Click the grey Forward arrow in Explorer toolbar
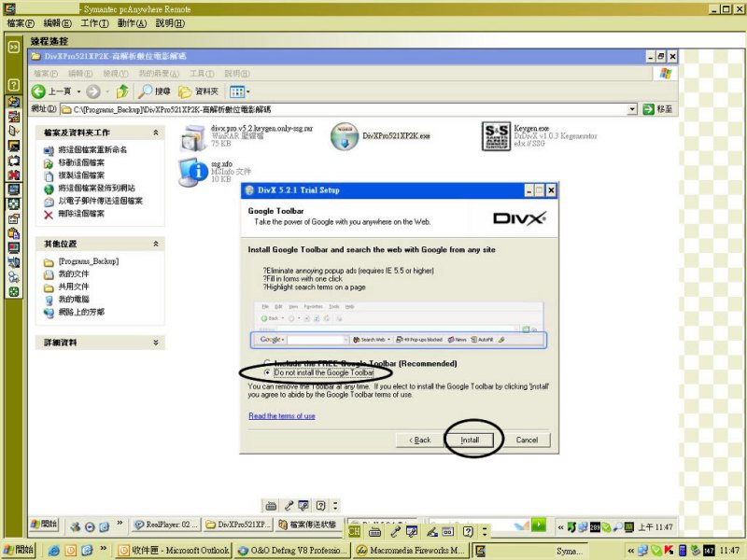The width and height of the screenshot is (747, 560). [x=93, y=91]
